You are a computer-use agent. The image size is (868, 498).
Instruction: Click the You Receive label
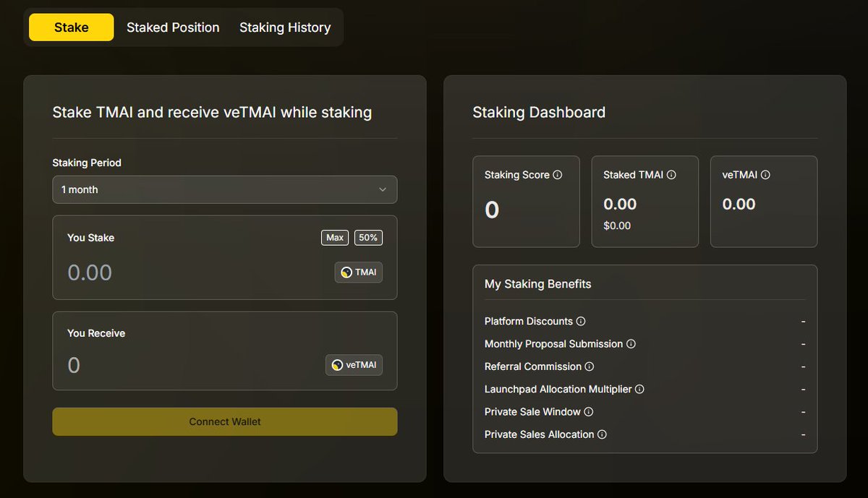96,333
